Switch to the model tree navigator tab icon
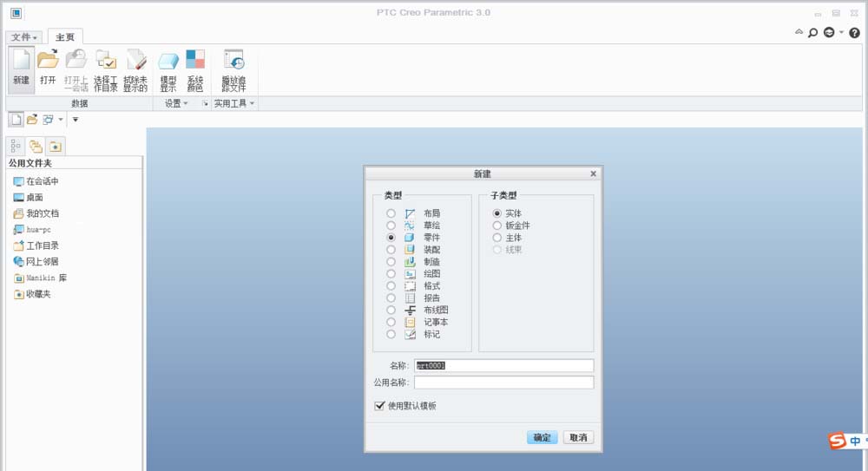The image size is (868, 471). click(16, 146)
